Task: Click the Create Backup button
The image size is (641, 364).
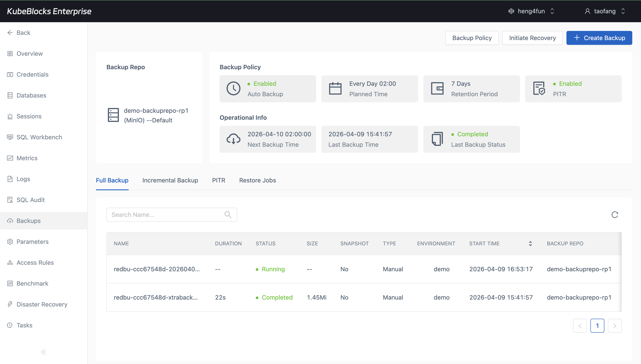Action: tap(599, 38)
